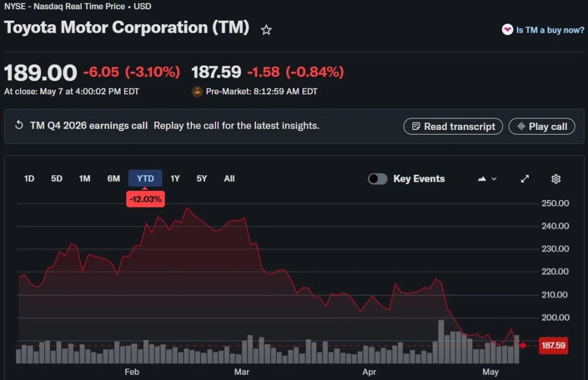Click the transcript icon in Read transcript

click(416, 126)
